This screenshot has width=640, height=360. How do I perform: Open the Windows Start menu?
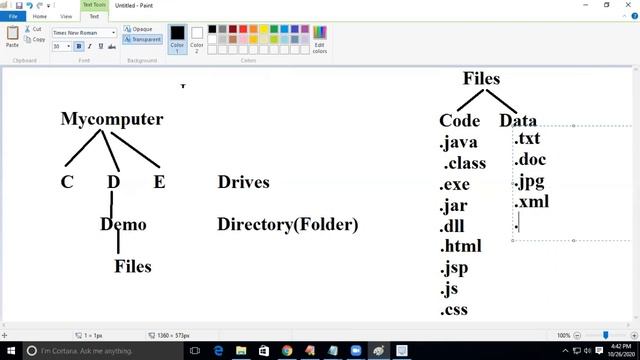click(11, 351)
